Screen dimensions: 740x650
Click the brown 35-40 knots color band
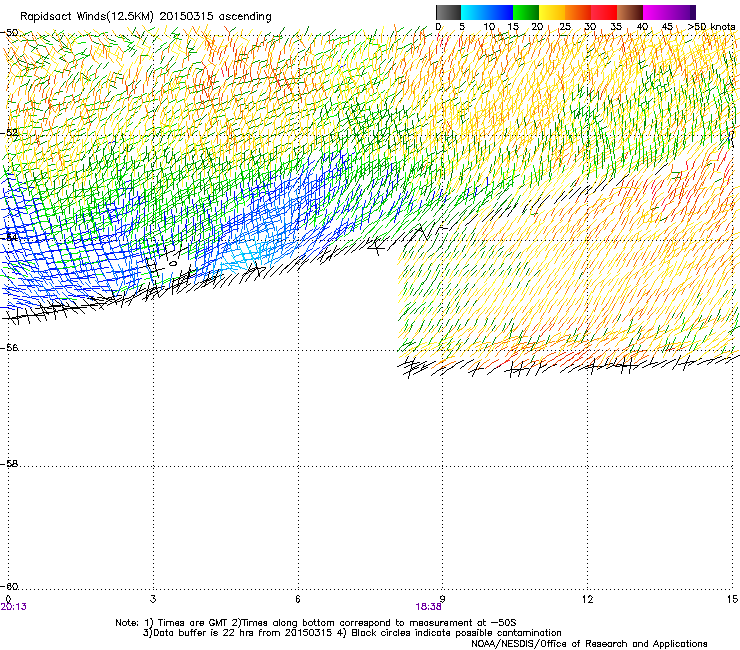point(630,12)
